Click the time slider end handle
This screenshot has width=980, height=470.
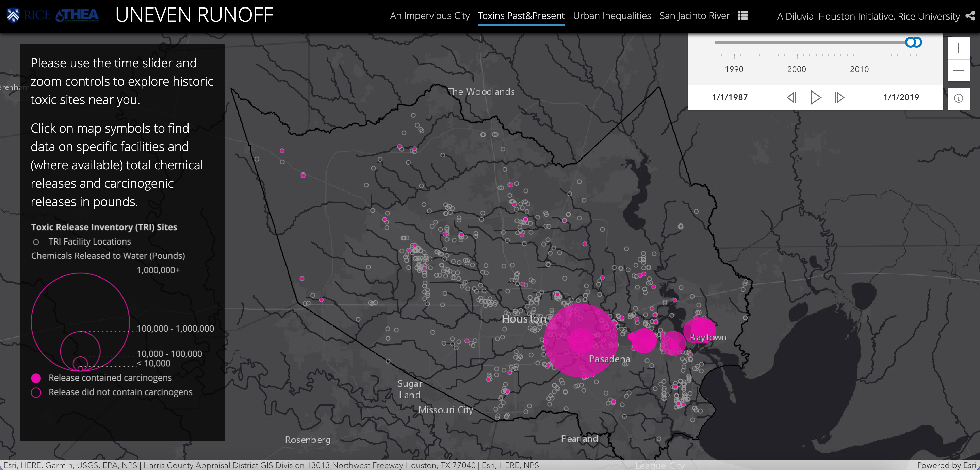(x=917, y=42)
